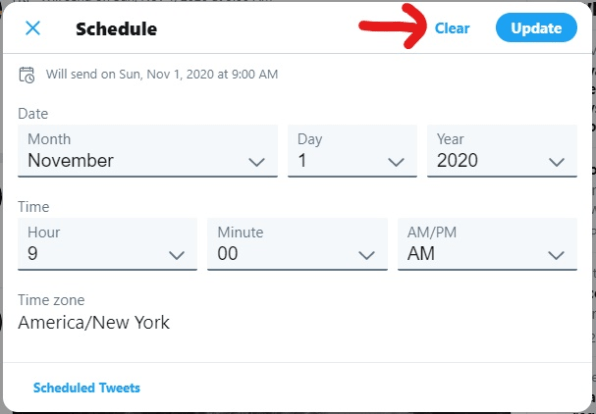Click the chevron on the AM/PM selector
596x414 pixels.
tap(556, 255)
